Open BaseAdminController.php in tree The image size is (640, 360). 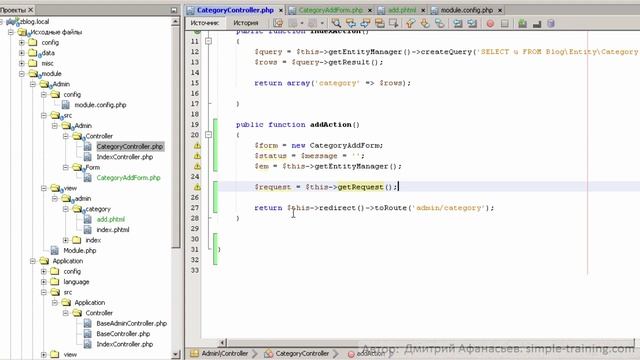coord(131,323)
